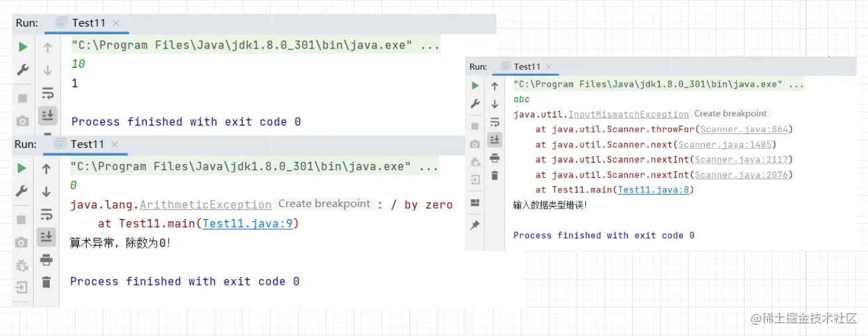The image size is (868, 336).
Task: Click the '输入数据类型错误!' output line
Action: pyautogui.click(x=550, y=205)
